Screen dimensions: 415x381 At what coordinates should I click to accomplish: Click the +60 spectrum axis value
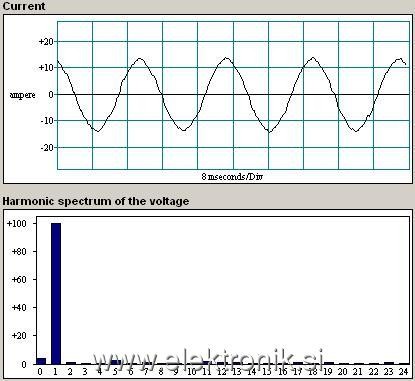[x=19, y=279]
